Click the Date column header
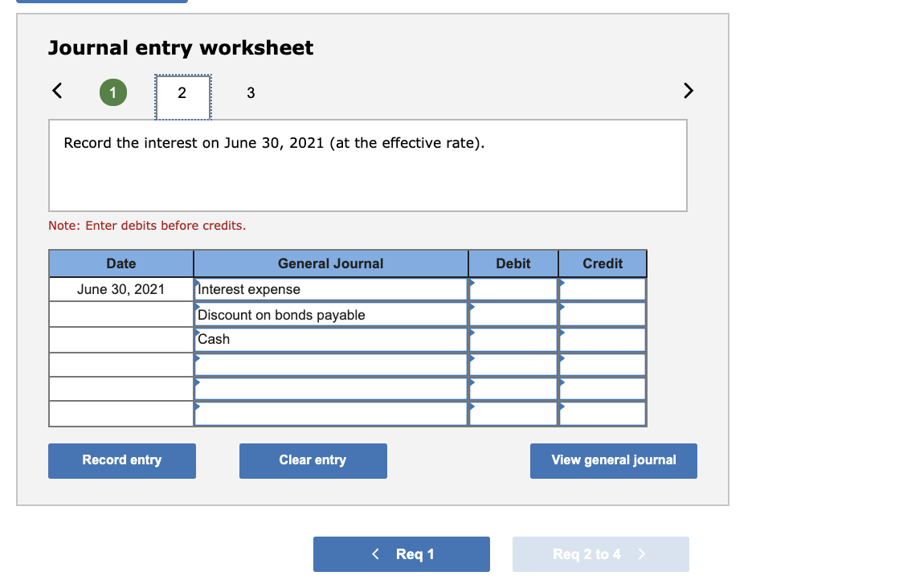Viewport: 903px width, 588px height. pyautogui.click(x=121, y=263)
